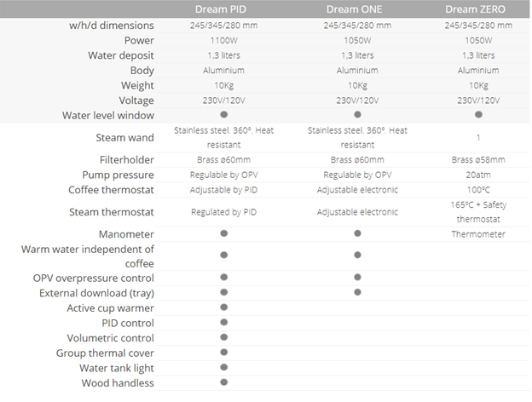The height and width of the screenshot is (402, 532).
Task: Click Dream ZERO's Water level window dot
Action: click(478, 114)
